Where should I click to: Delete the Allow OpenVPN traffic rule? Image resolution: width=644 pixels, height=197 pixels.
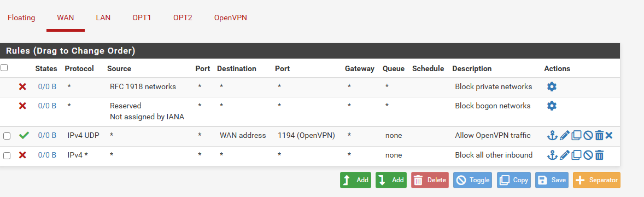[599, 135]
